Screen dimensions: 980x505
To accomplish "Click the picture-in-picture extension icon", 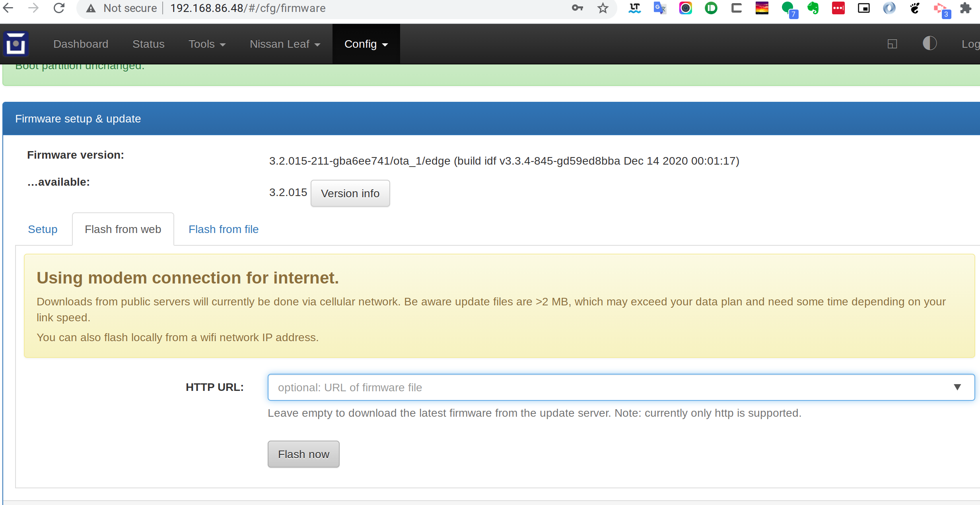I will 863,8.
